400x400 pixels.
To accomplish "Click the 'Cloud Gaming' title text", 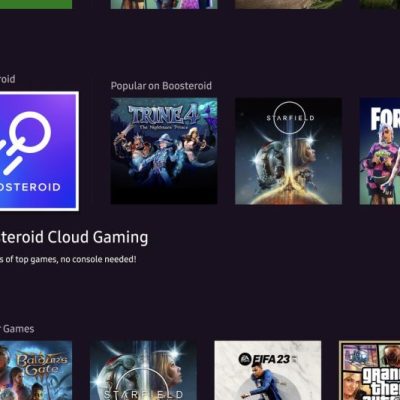I will pos(98,237).
